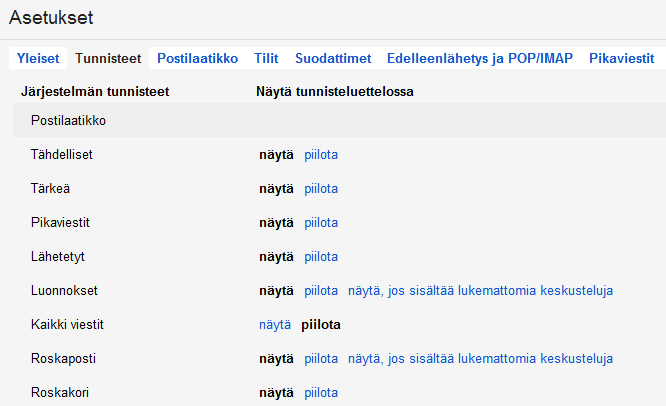This screenshot has height=406, width=666.
Task: Click piilota for Pikaviestit label
Action: (321, 223)
